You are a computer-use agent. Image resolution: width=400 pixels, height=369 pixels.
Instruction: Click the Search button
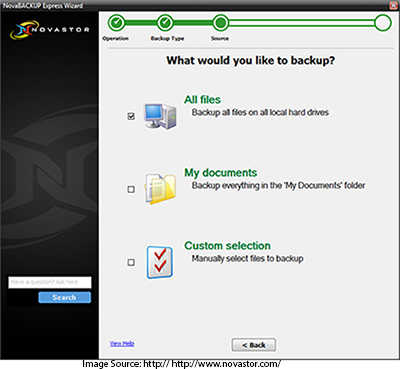click(64, 297)
